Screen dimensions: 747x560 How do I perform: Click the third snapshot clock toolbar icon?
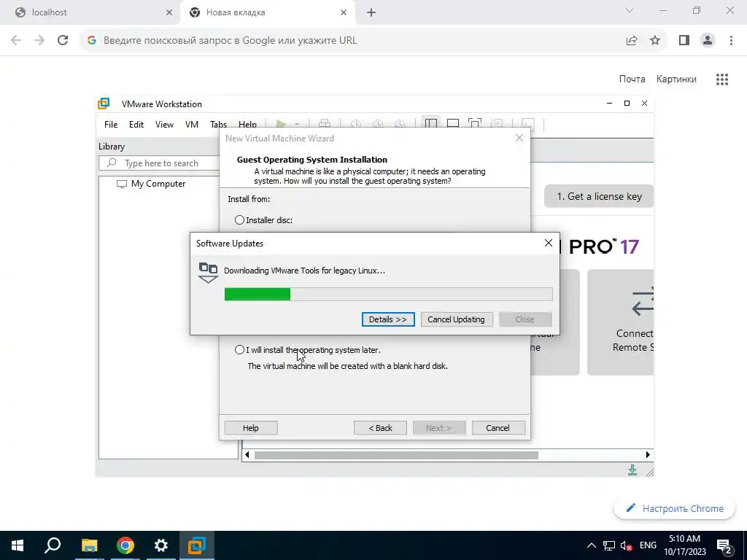pyautogui.click(x=400, y=124)
